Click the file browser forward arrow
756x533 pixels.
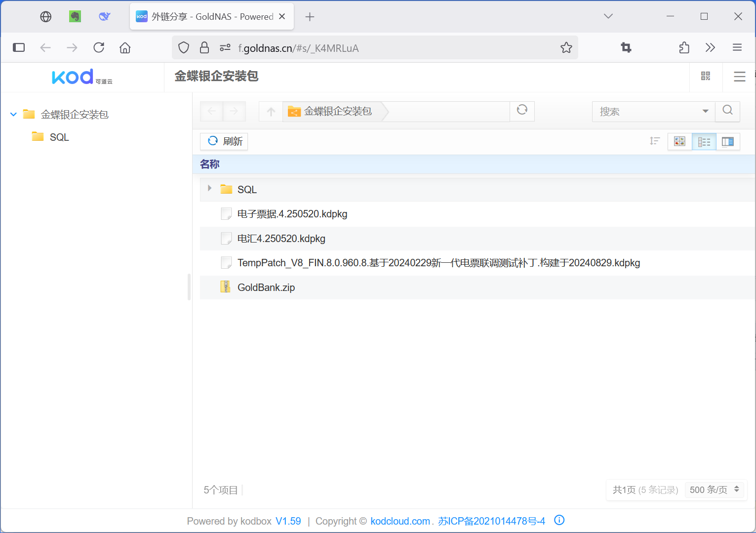[x=234, y=112]
